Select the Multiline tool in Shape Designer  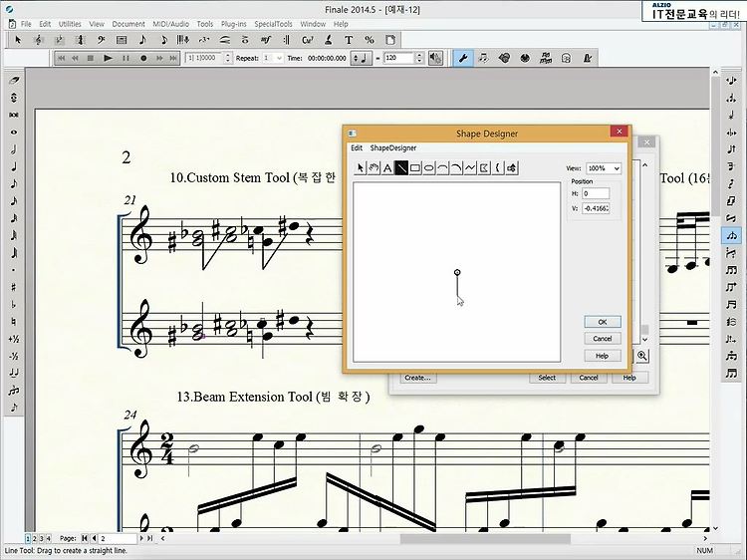[471, 167]
